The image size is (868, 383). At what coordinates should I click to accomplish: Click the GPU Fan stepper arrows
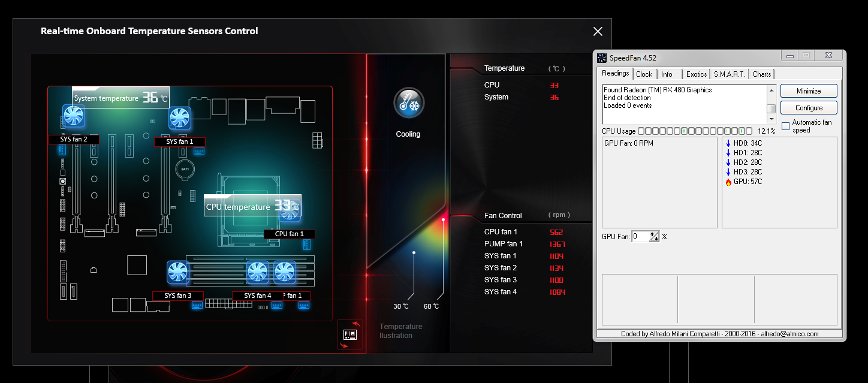click(x=655, y=237)
